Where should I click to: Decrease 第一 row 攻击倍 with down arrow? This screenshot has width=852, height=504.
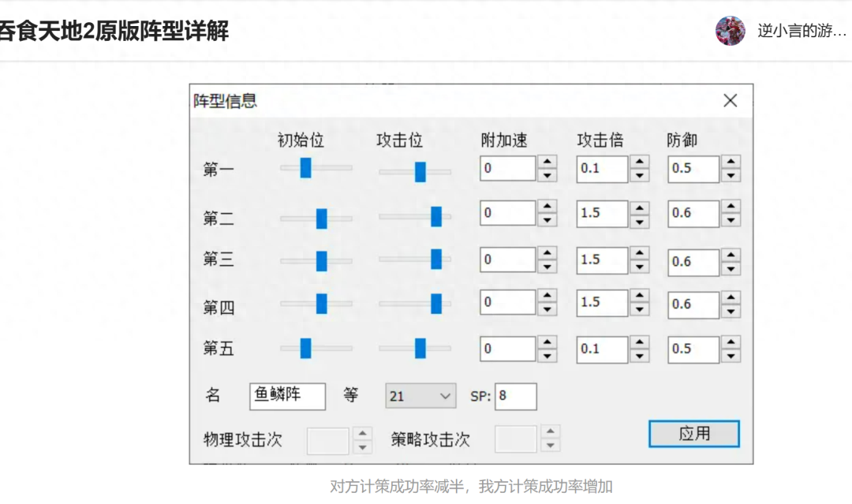pos(640,175)
